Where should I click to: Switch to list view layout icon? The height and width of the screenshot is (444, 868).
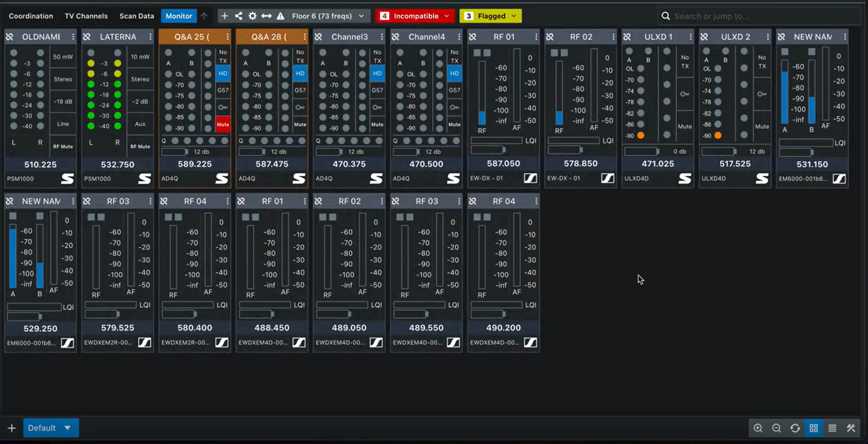point(832,428)
